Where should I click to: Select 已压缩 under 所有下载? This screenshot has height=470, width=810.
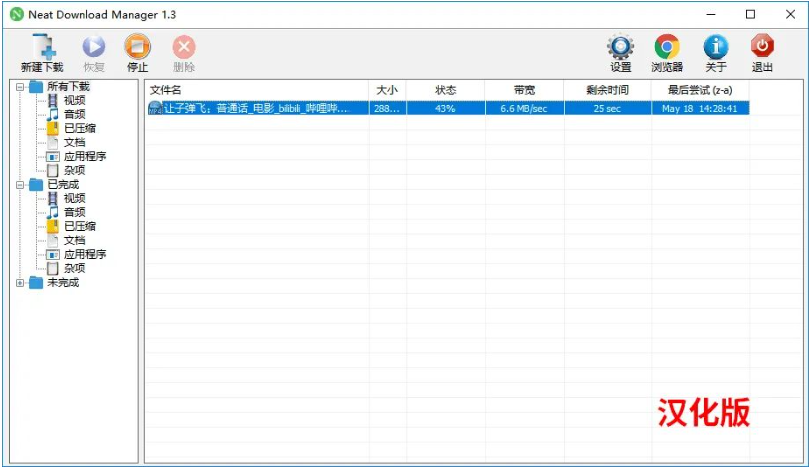click(79, 128)
